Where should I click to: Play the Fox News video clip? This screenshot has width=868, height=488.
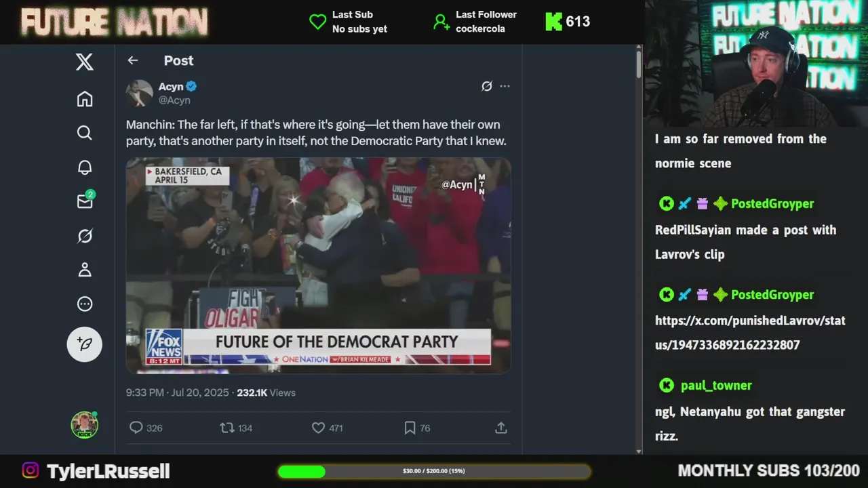[x=318, y=265]
